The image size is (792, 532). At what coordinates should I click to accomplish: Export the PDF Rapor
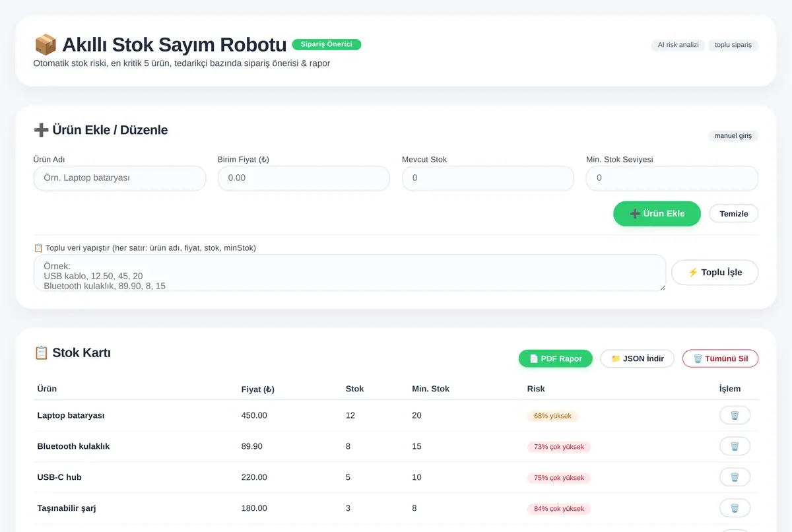[x=556, y=358]
